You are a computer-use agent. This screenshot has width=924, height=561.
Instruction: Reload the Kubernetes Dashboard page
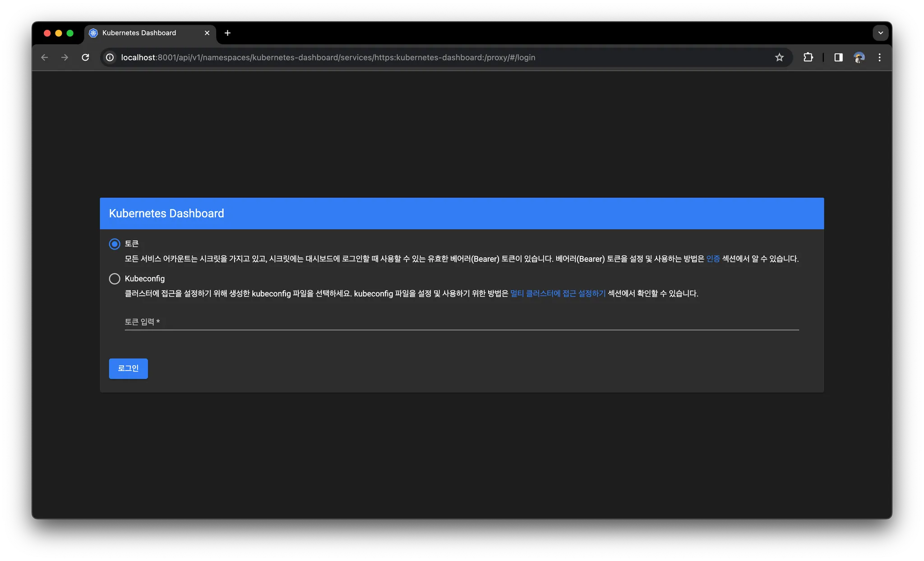pyautogui.click(x=85, y=57)
